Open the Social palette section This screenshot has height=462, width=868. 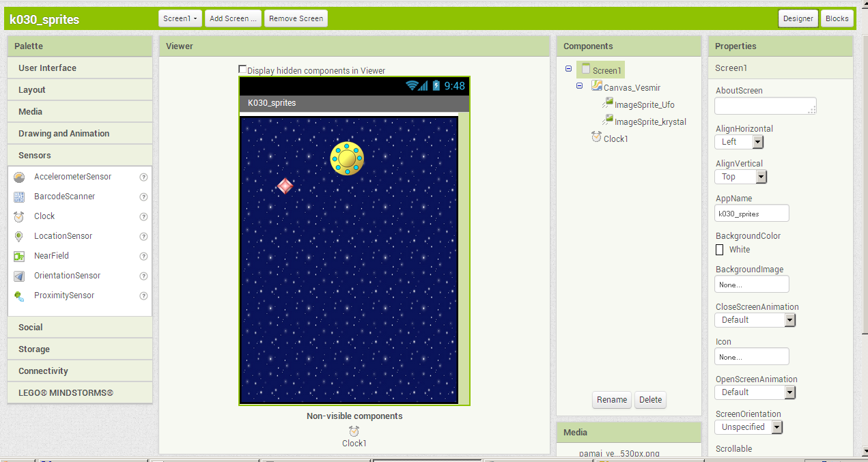pos(80,328)
